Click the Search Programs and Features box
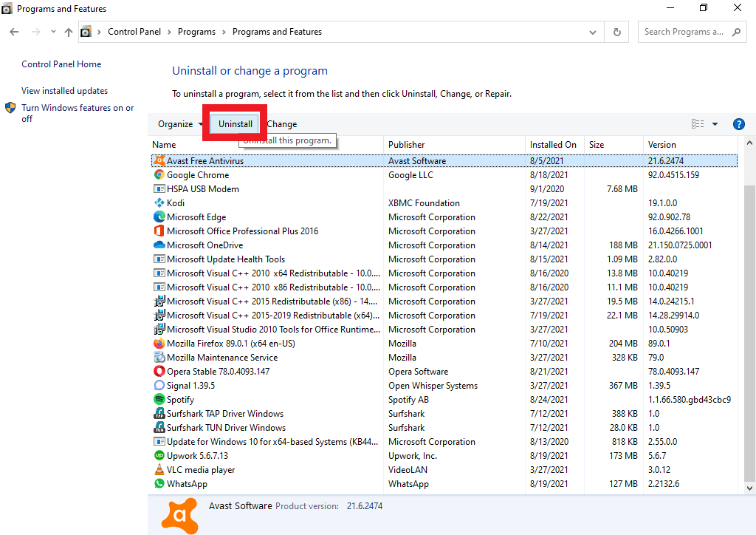The image size is (756, 535). pos(684,32)
